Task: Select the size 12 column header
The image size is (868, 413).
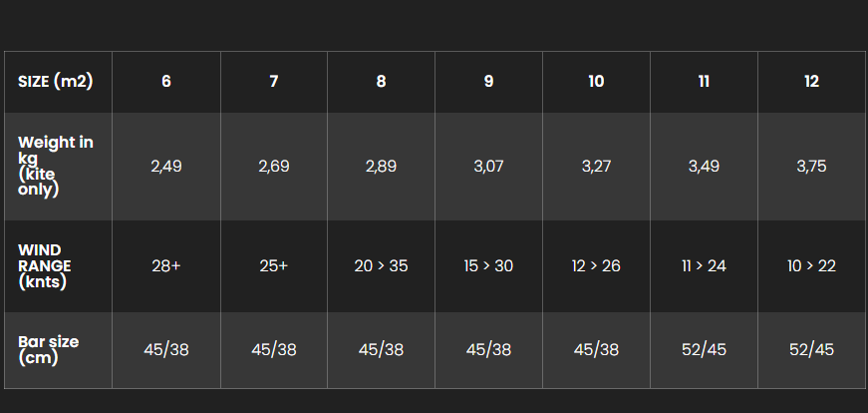Action: (811, 82)
